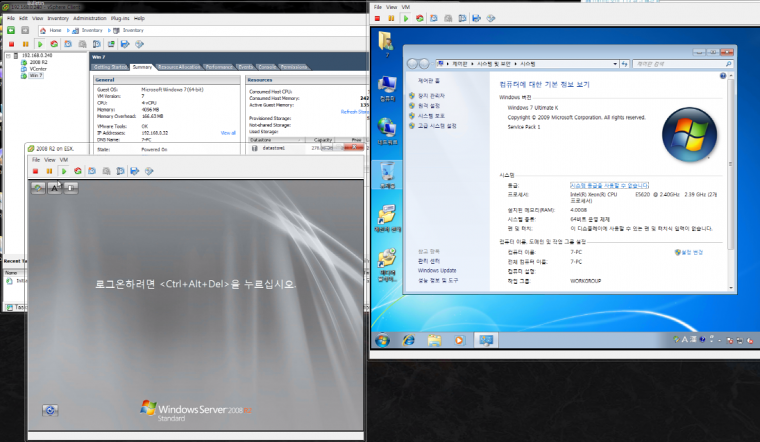Click floppy icon in 2008 R2 console toolbar
This screenshot has width=760, height=442.
coord(135,171)
